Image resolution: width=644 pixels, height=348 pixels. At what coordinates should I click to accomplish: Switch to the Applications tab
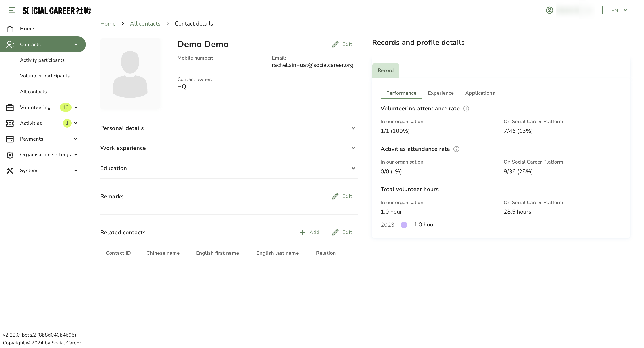click(480, 93)
